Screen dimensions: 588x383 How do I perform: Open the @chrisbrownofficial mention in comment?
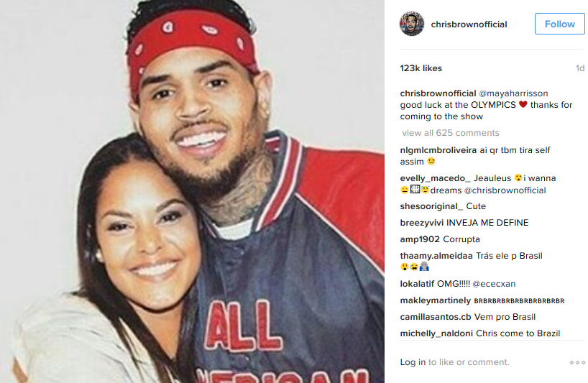coord(505,190)
